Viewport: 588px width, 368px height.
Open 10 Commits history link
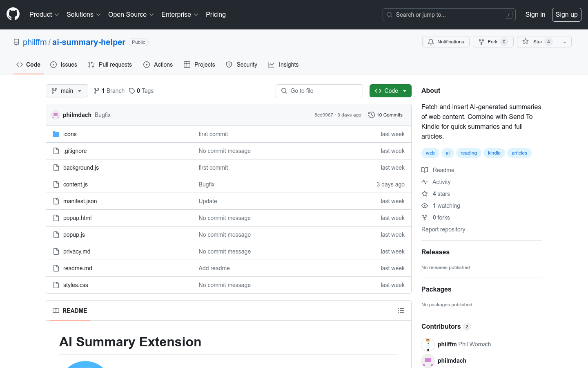coord(385,115)
